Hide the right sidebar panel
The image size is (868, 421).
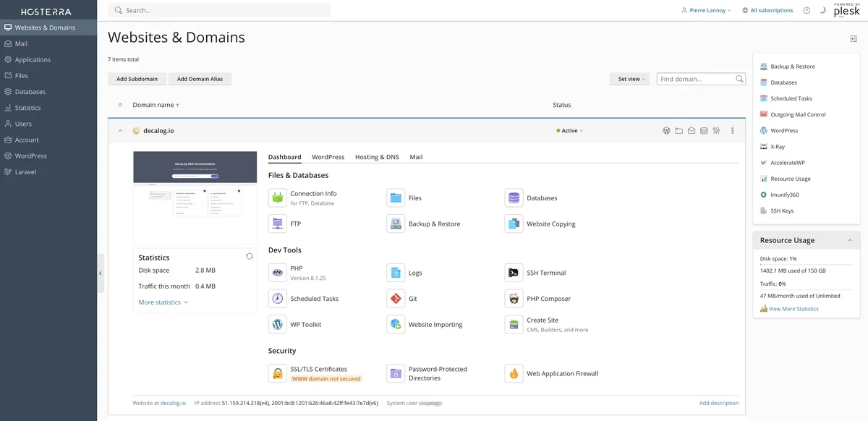(854, 39)
